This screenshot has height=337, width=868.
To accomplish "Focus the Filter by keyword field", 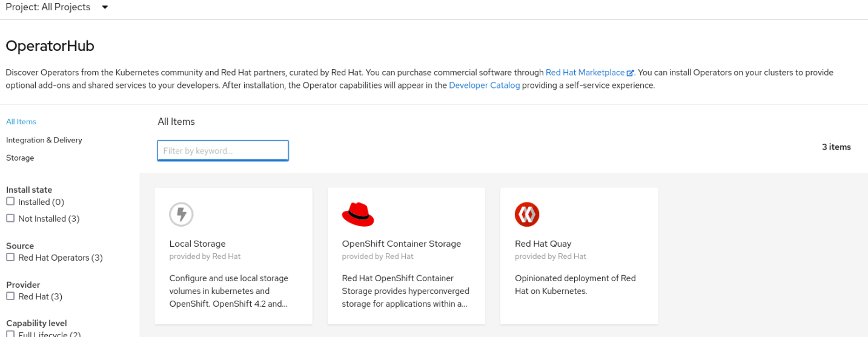I will pyautogui.click(x=222, y=150).
